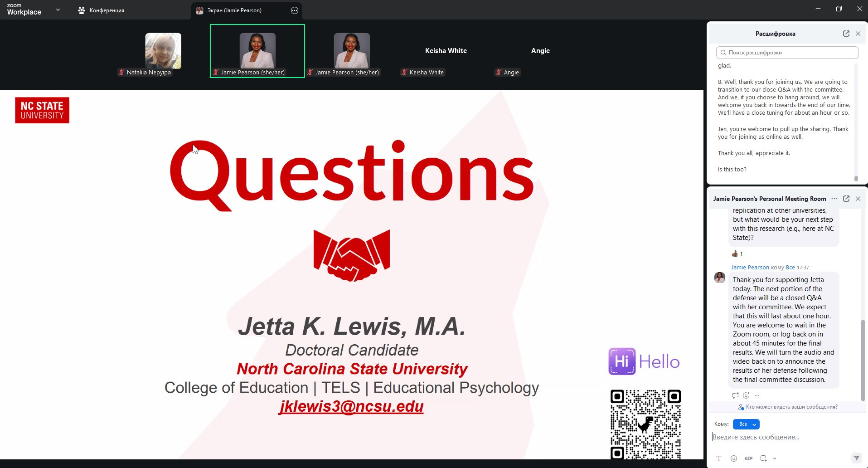The width and height of the screenshot is (868, 468).
Task: Expand screenshot options arrow in chat toolbar
Action: click(x=775, y=458)
